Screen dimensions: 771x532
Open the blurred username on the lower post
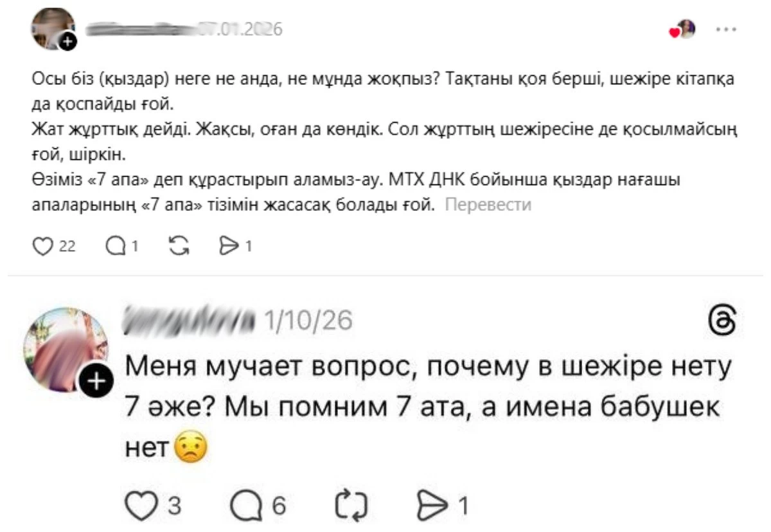(190, 319)
